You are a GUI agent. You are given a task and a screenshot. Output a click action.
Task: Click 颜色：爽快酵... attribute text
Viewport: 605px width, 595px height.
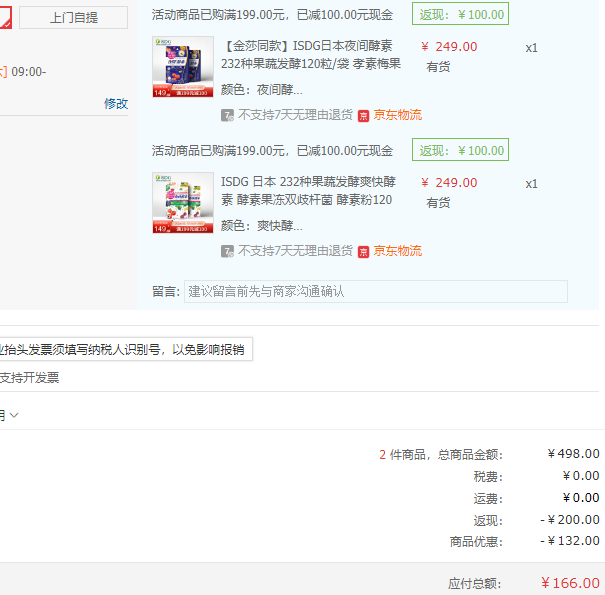pyautogui.click(x=262, y=226)
